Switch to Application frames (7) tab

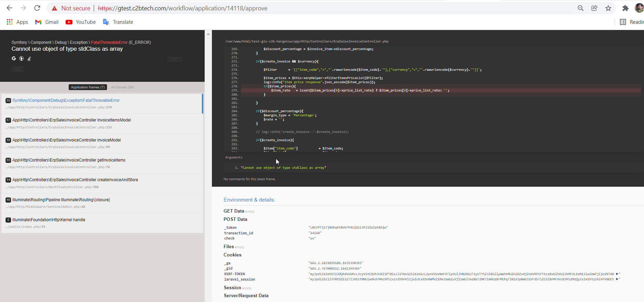coord(88,87)
